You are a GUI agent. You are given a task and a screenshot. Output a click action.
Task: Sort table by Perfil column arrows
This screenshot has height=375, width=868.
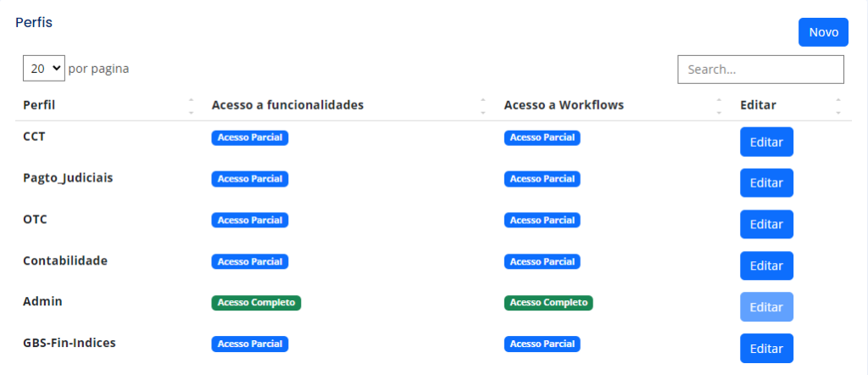[191, 106]
